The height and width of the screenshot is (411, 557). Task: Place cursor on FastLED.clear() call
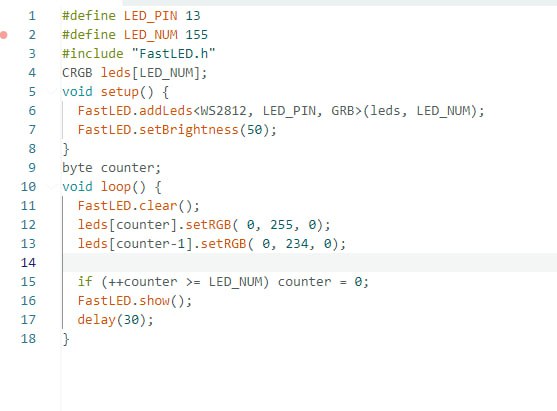click(139, 206)
